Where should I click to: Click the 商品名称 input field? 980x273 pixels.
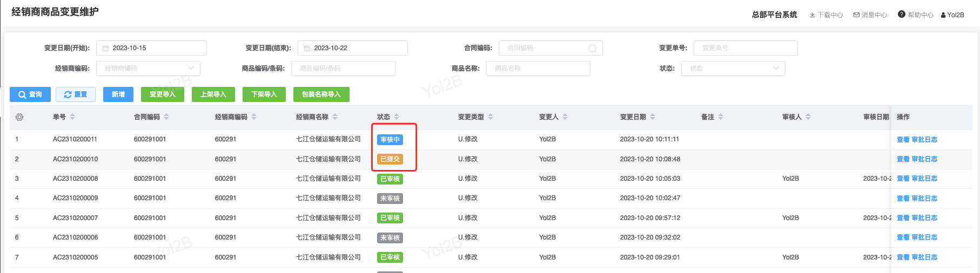coord(538,69)
